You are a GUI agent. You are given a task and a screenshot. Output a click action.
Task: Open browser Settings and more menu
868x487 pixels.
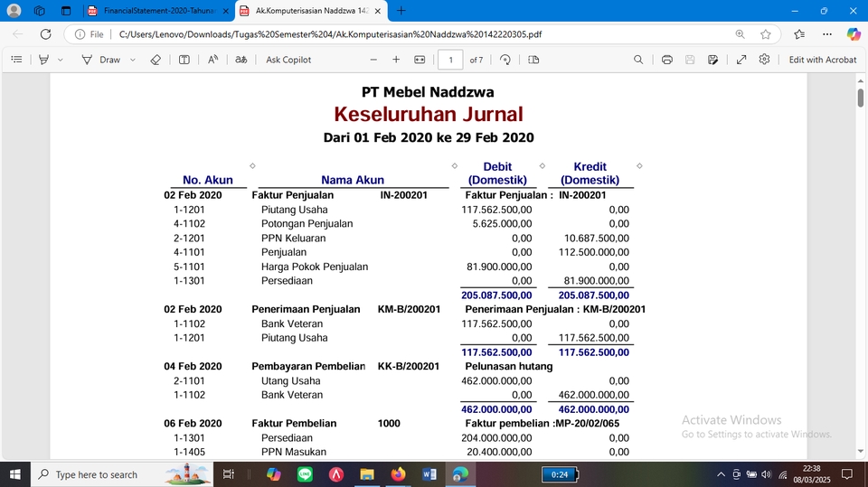click(827, 34)
